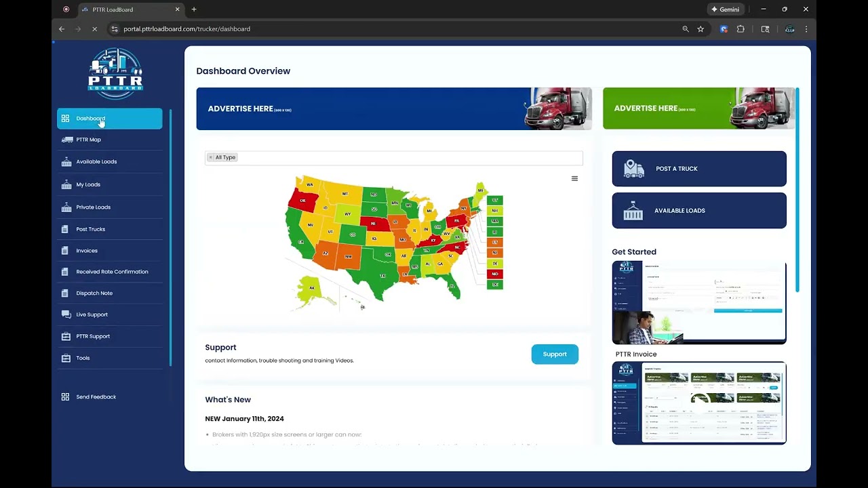Click the Dispatch Note icon
The image size is (868, 488).
(65, 293)
